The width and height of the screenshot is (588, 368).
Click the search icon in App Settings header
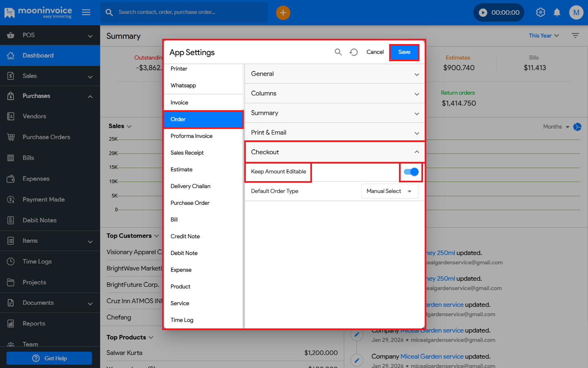click(x=338, y=52)
